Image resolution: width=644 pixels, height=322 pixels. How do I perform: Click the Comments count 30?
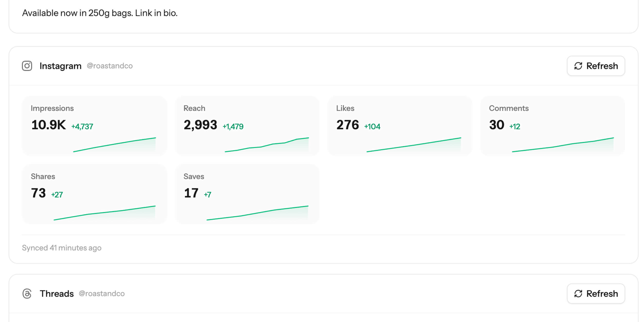[496, 125]
